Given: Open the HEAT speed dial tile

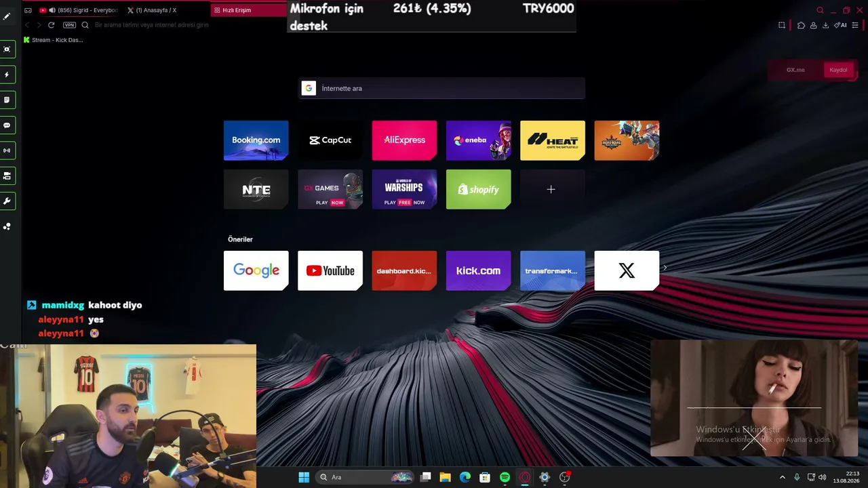Looking at the screenshot, I should [x=553, y=140].
